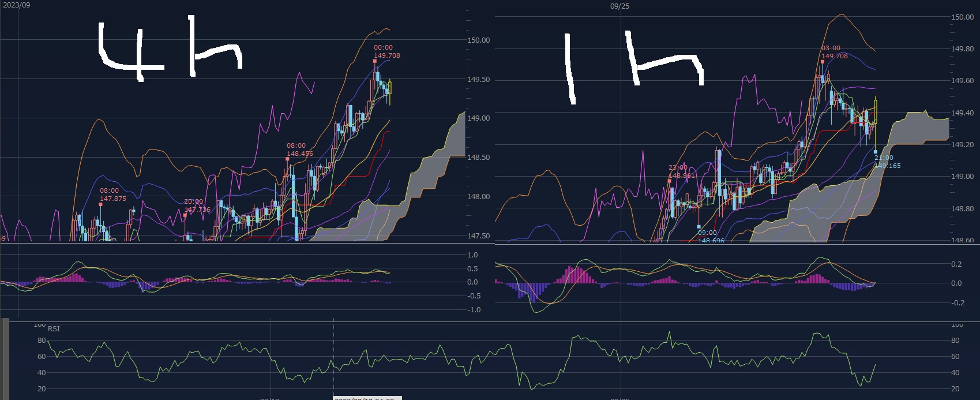
Task: Click the 149.80 price label on 1h axis
Action: click(962, 49)
